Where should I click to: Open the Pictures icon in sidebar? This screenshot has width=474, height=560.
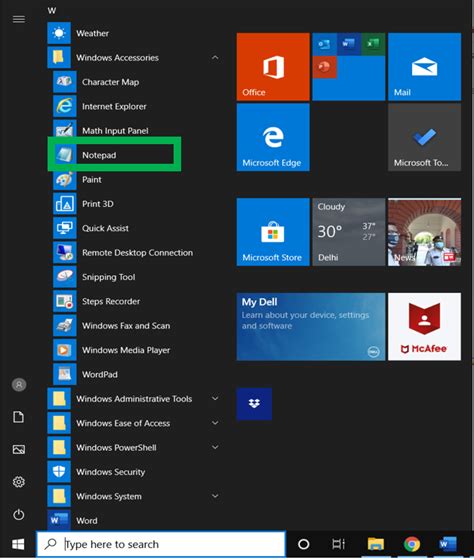19,449
